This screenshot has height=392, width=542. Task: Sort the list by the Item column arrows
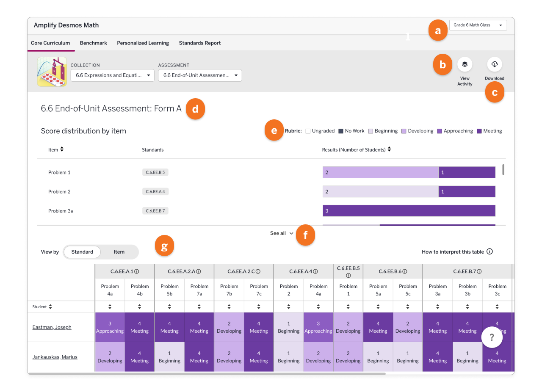point(62,149)
